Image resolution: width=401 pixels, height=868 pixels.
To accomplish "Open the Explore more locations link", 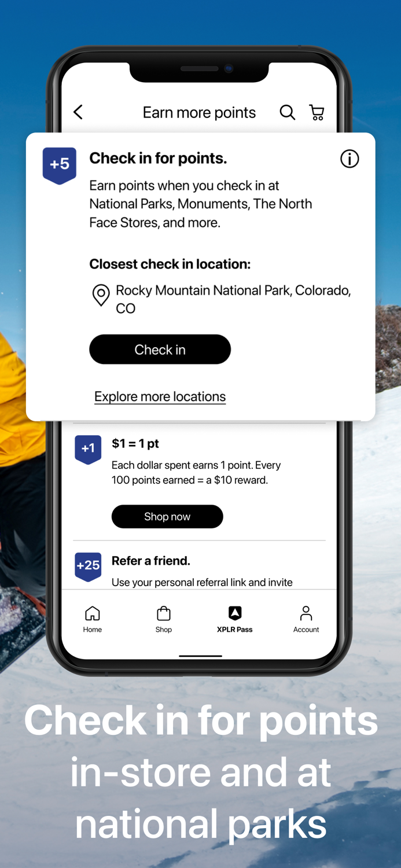I will point(160,396).
